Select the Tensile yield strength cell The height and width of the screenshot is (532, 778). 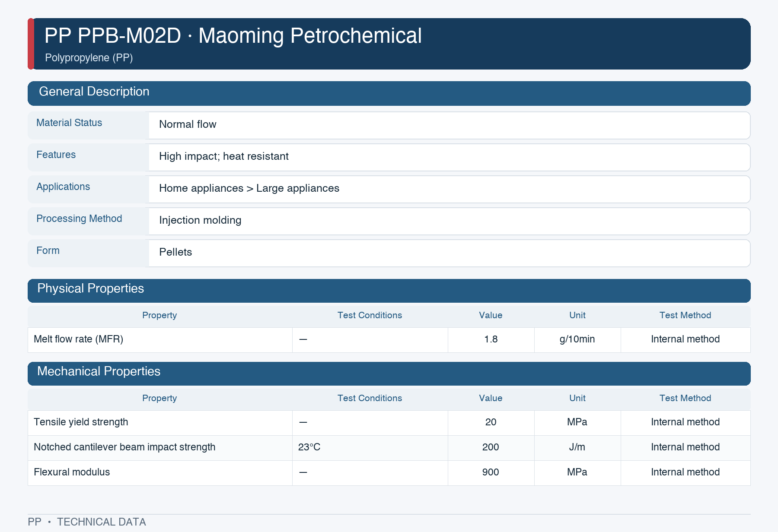(160, 423)
